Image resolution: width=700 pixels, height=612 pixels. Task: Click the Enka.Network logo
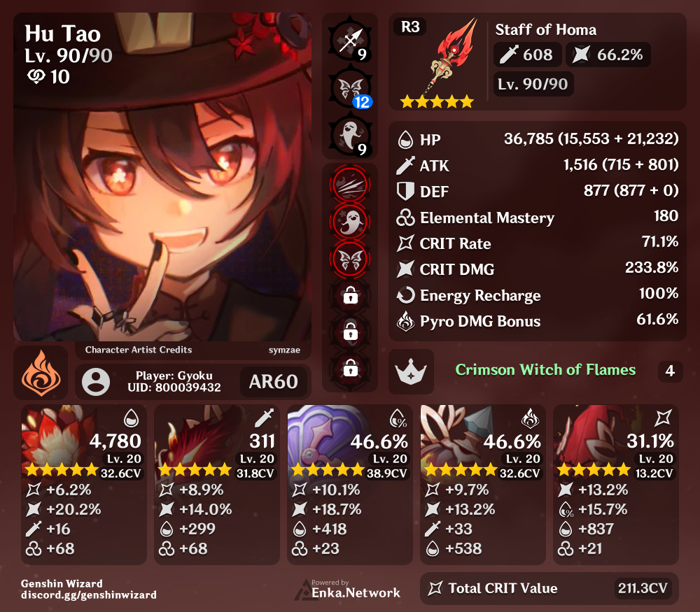click(x=347, y=590)
